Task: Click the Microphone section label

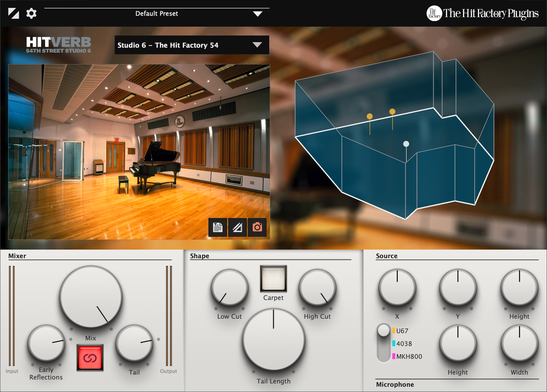Action: click(394, 384)
